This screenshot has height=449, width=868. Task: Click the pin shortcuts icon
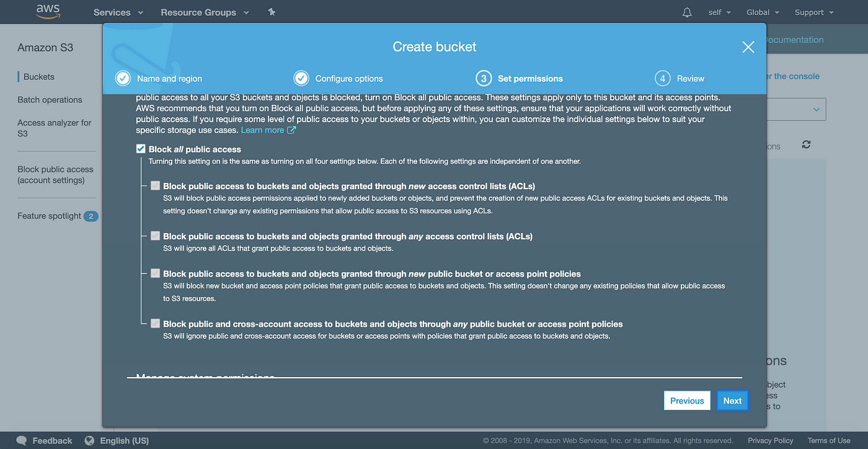(272, 12)
